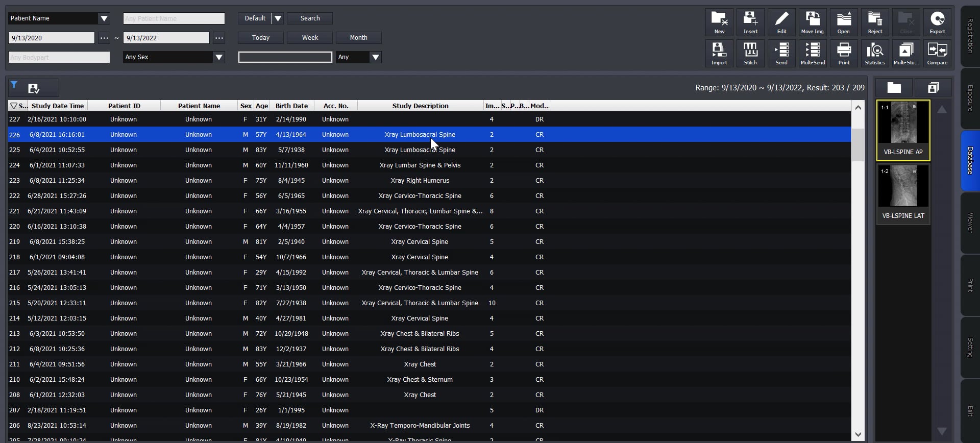This screenshot has width=980, height=443.
Task: Select the VB-LSPINE LAT thumbnail
Action: point(903,194)
